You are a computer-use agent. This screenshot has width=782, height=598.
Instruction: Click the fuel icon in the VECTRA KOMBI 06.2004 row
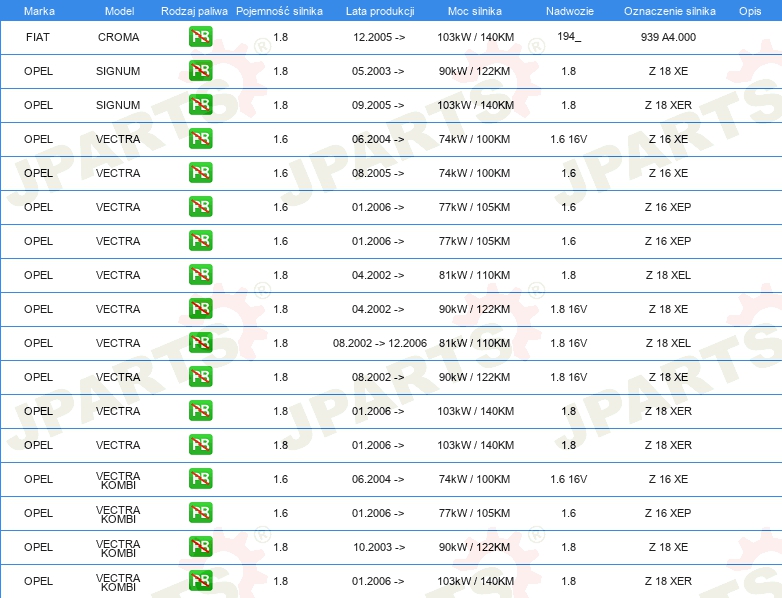pos(200,478)
